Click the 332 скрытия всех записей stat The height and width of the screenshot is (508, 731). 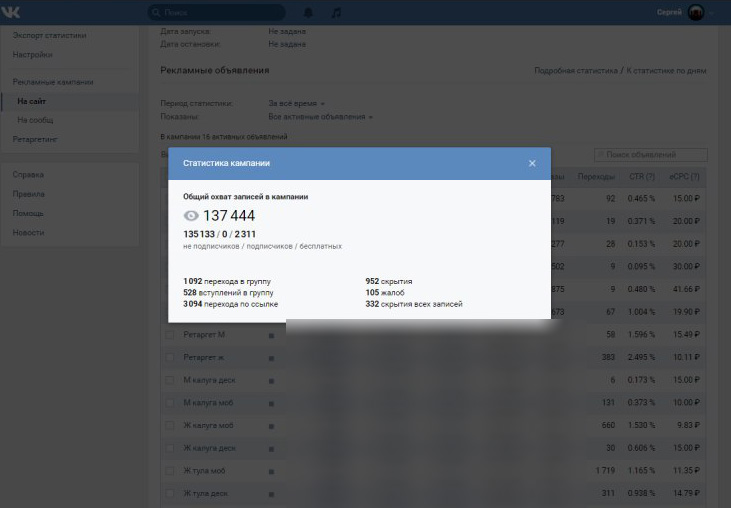(414, 304)
